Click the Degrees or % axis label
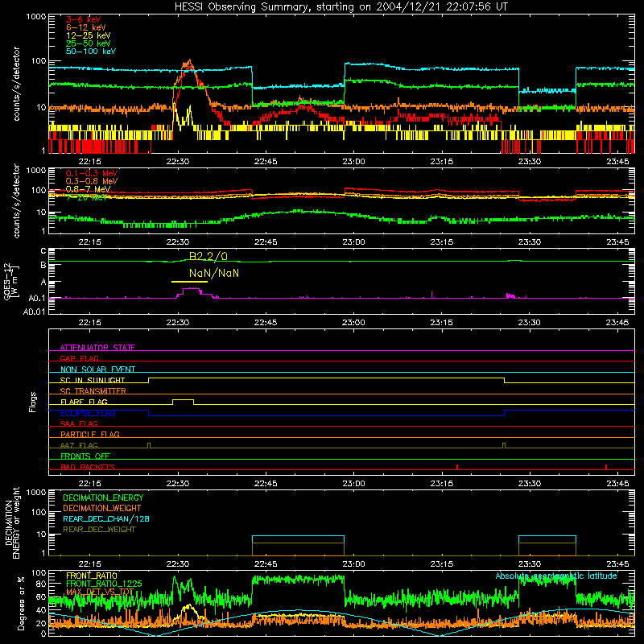 pyautogui.click(x=21, y=603)
